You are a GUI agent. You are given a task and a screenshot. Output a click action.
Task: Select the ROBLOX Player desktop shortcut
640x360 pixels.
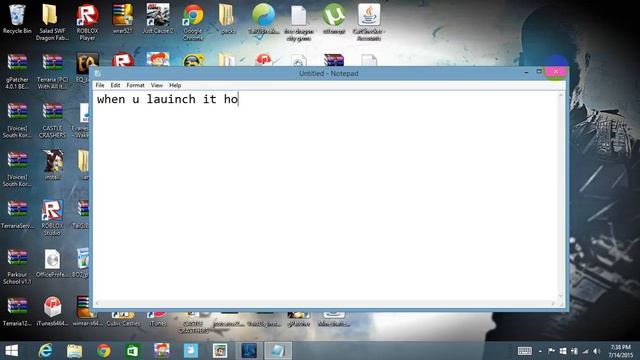pos(87,22)
